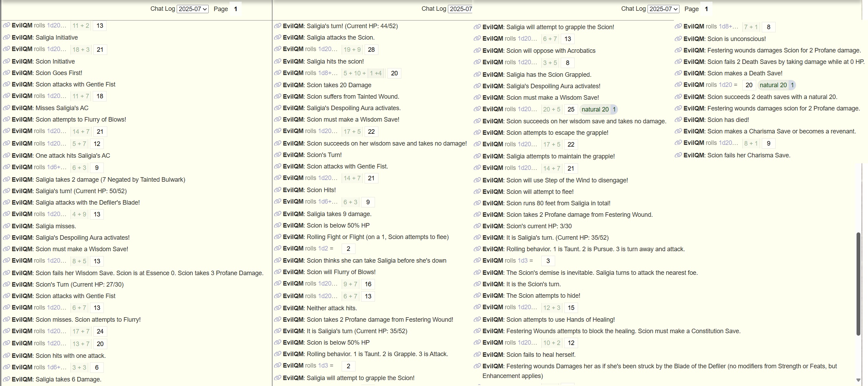
Task: Click roll formula '18 + 3' with result 21
Action: coord(81,50)
